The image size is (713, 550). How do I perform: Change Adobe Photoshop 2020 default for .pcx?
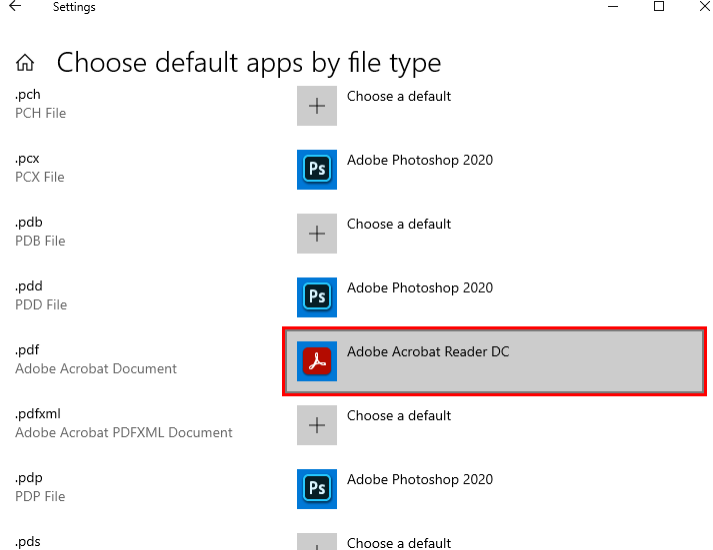[x=420, y=160]
